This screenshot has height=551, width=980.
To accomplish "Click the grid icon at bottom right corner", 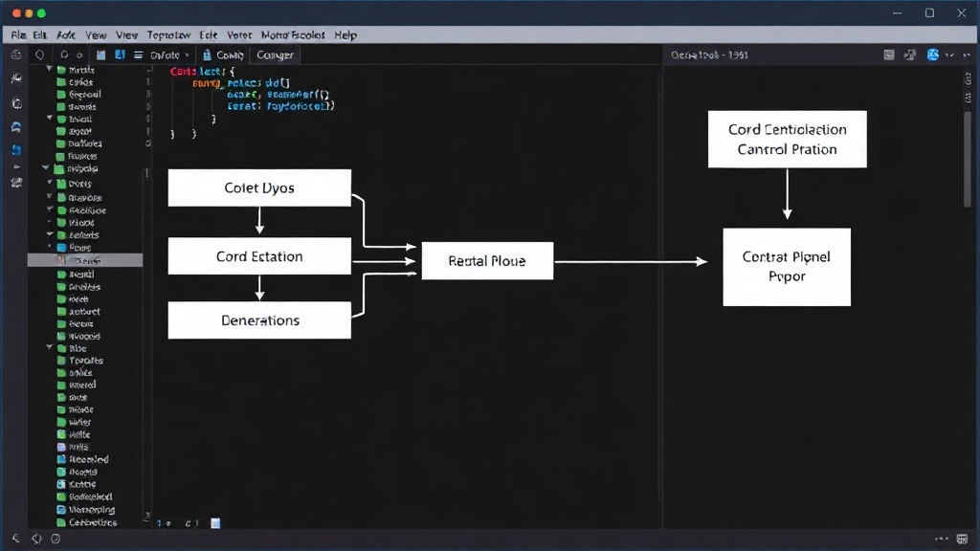I will [962, 539].
